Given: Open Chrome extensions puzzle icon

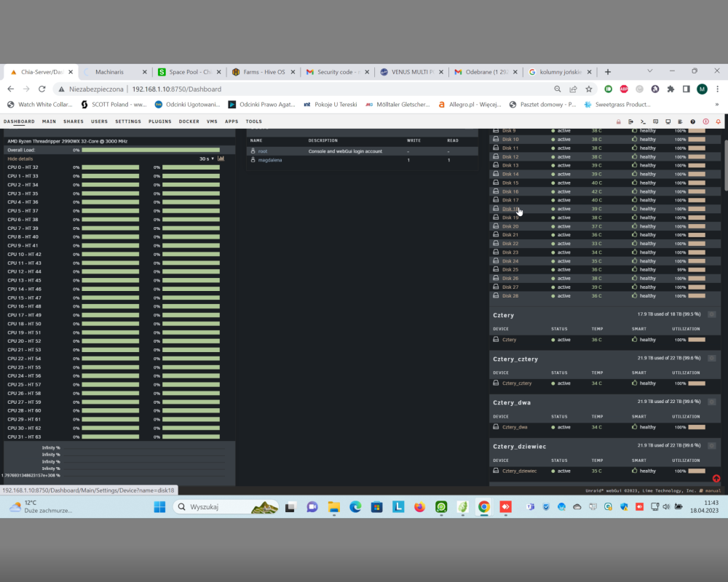Looking at the screenshot, I should point(670,89).
